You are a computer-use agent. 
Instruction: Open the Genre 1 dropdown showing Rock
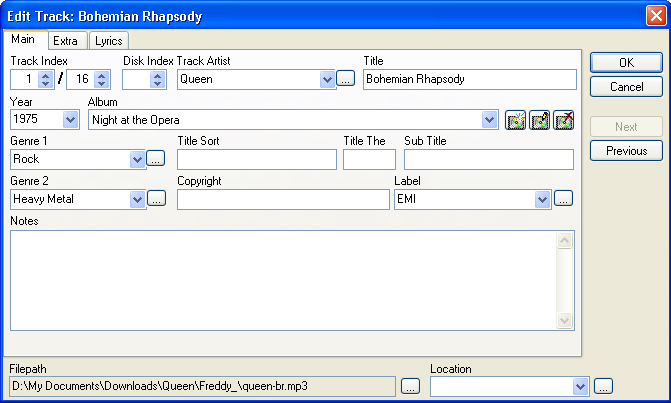pyautogui.click(x=137, y=160)
